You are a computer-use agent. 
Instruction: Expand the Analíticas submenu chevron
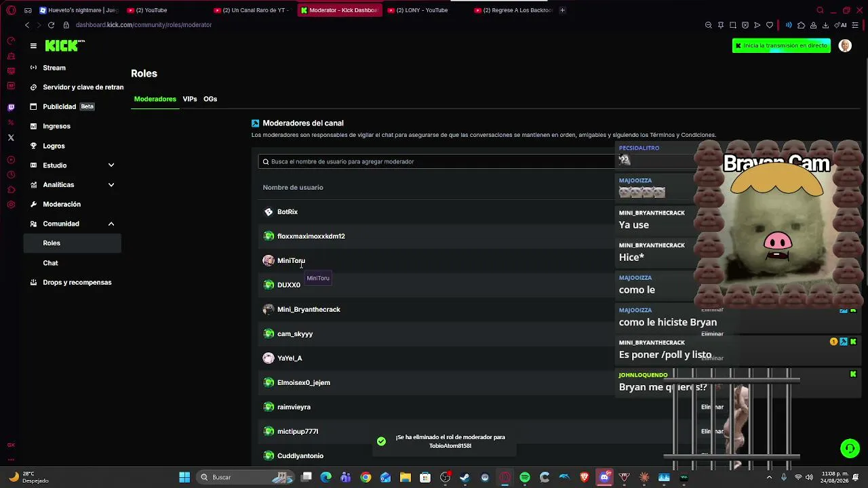click(x=111, y=185)
